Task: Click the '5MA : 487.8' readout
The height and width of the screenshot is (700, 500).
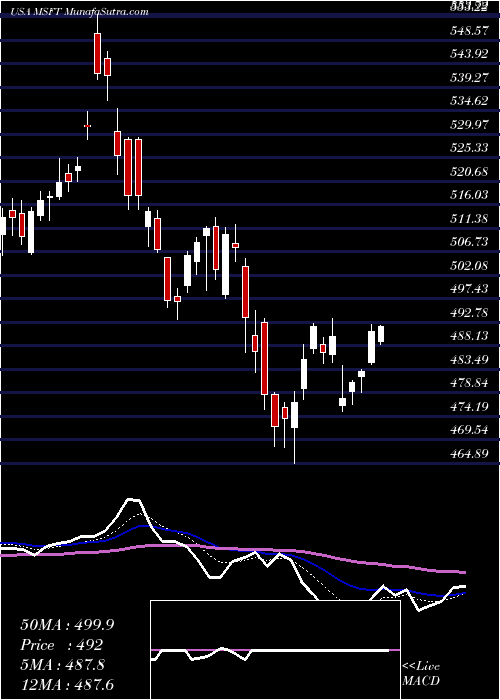Action: click(62, 664)
